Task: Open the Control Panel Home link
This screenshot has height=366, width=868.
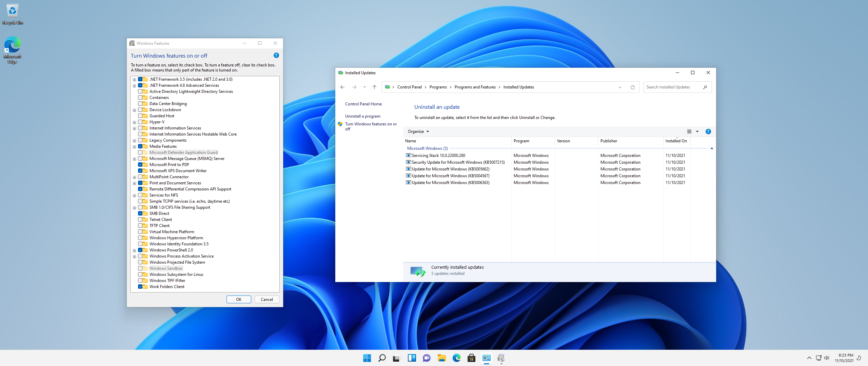Action: 363,104
